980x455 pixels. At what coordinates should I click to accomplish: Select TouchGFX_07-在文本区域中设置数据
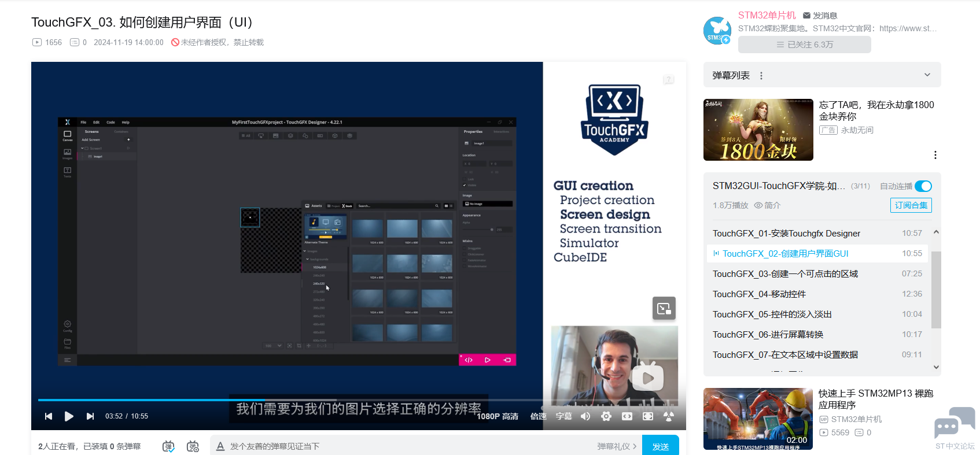[x=817, y=355]
